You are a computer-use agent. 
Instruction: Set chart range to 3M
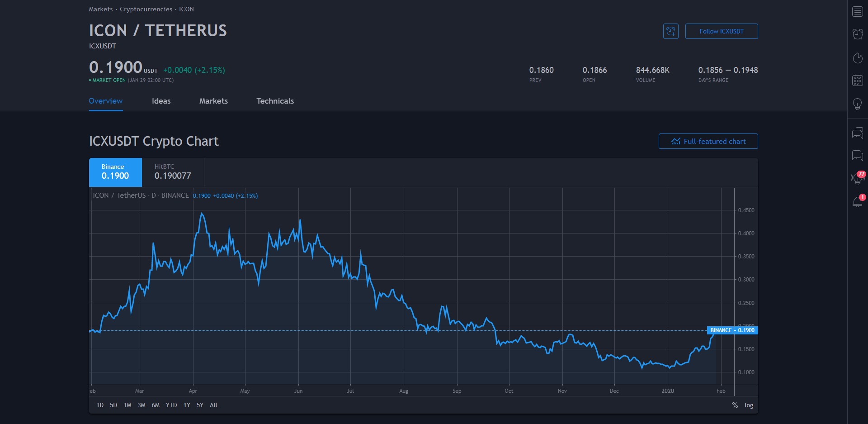142,405
